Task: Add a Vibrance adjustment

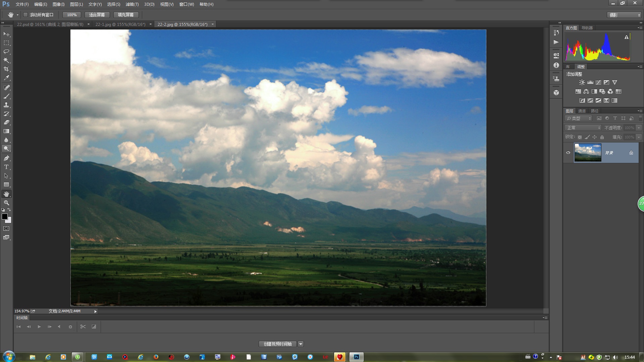Action: [614, 82]
